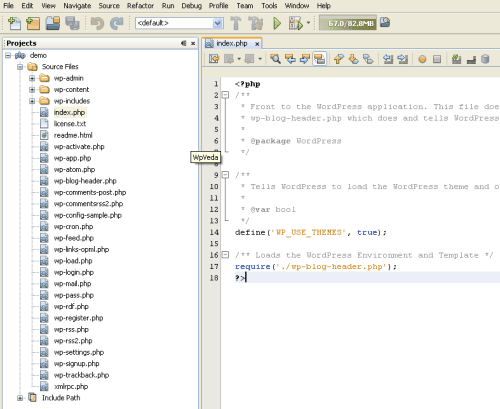Open the Back history dropdown arrow
The height and width of the screenshot is (409, 500).
coord(239,59)
